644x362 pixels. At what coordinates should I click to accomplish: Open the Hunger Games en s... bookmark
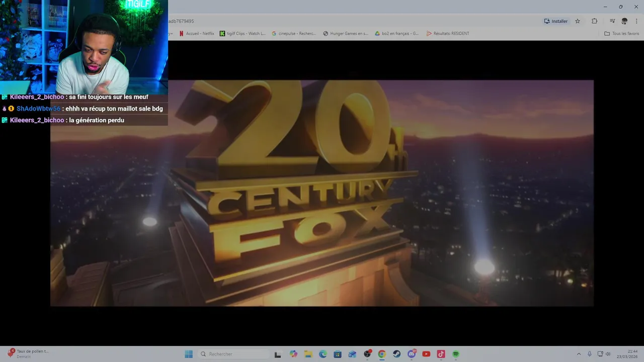(346, 34)
